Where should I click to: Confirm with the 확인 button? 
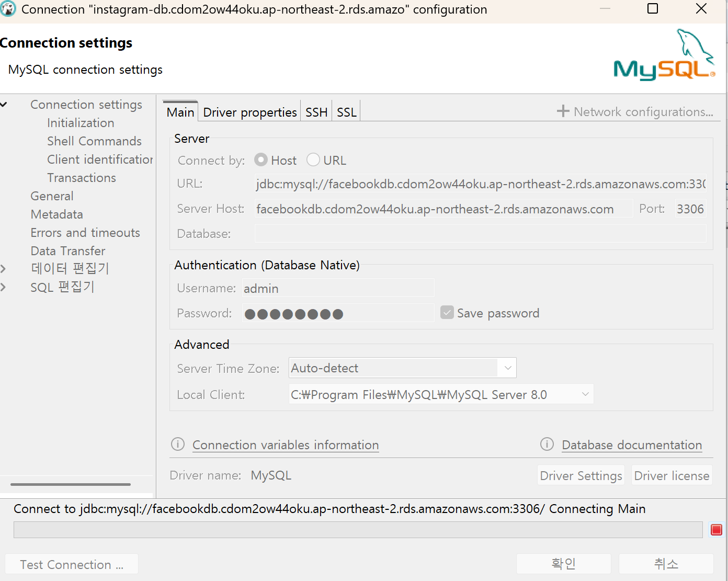pyautogui.click(x=564, y=564)
